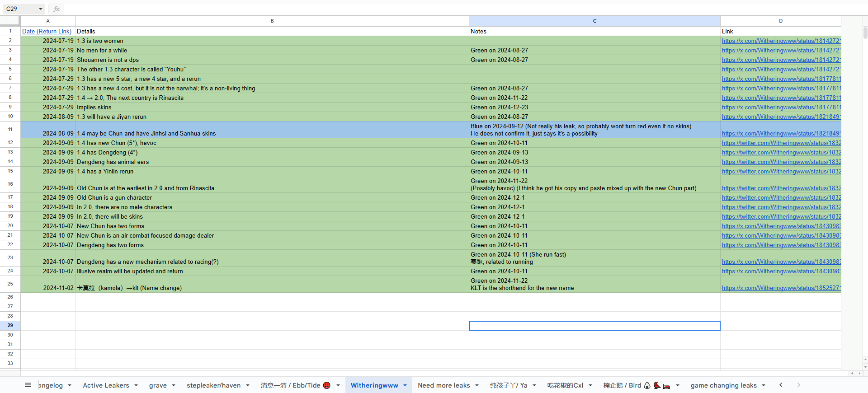Screen dimensions: 868x393
Task: Select column C header
Action: 594,21
